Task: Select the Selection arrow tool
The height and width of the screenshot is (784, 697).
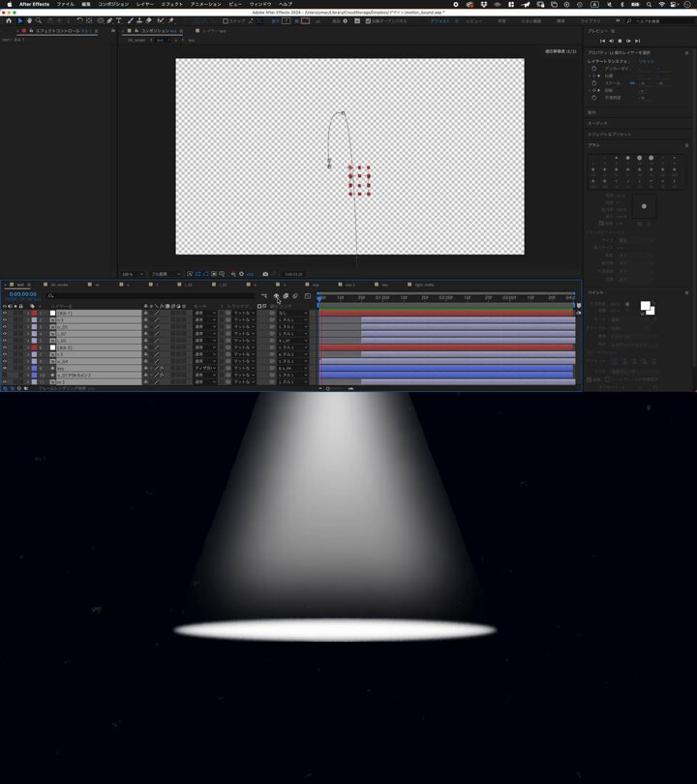Action: pyautogui.click(x=20, y=20)
